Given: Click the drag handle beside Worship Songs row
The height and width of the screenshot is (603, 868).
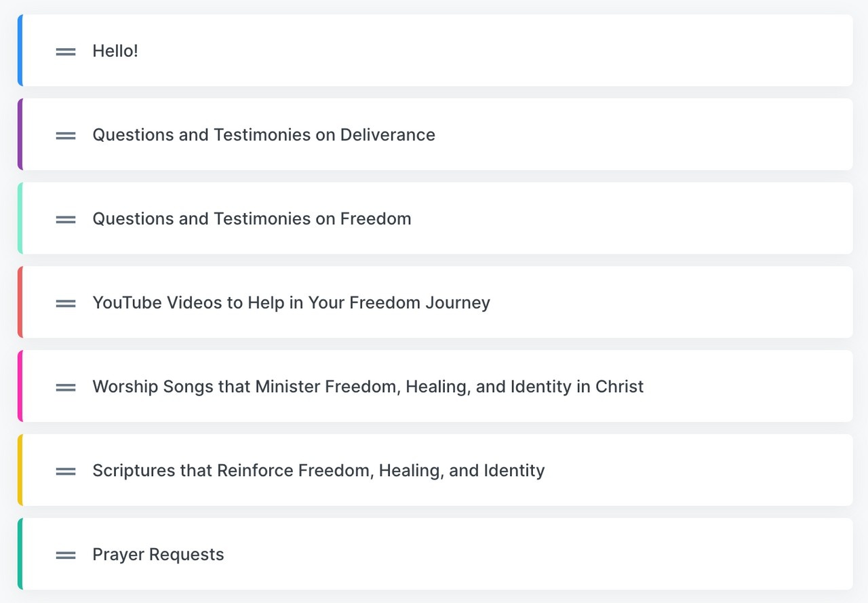Looking at the screenshot, I should pyautogui.click(x=66, y=387).
